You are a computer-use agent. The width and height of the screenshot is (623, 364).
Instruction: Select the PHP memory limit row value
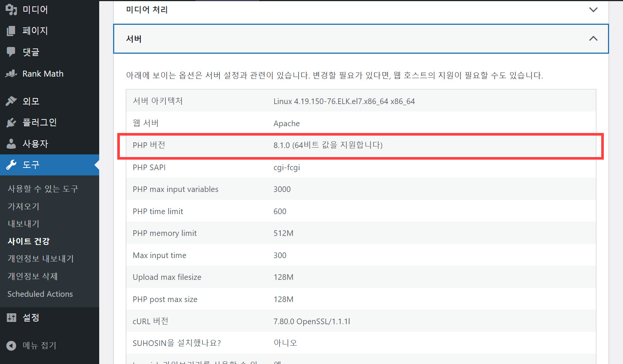pos(283,233)
